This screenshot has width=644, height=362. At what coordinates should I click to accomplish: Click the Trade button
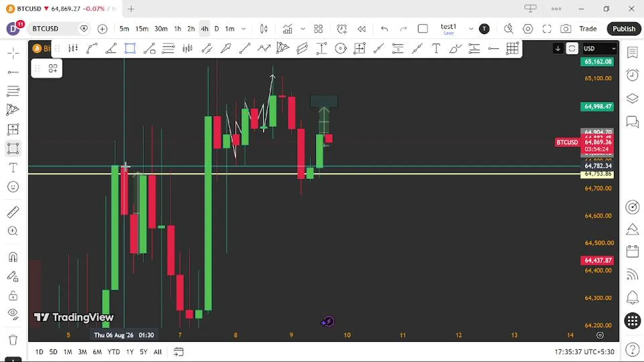588,29
